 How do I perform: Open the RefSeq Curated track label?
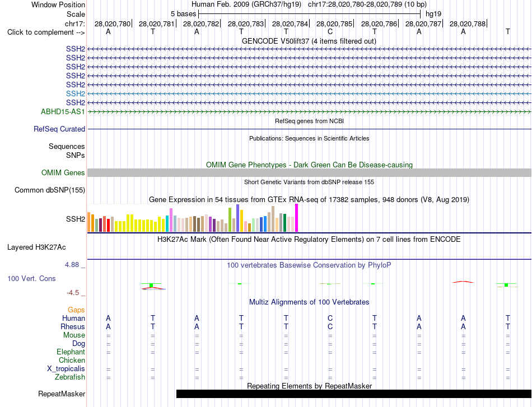coord(59,129)
